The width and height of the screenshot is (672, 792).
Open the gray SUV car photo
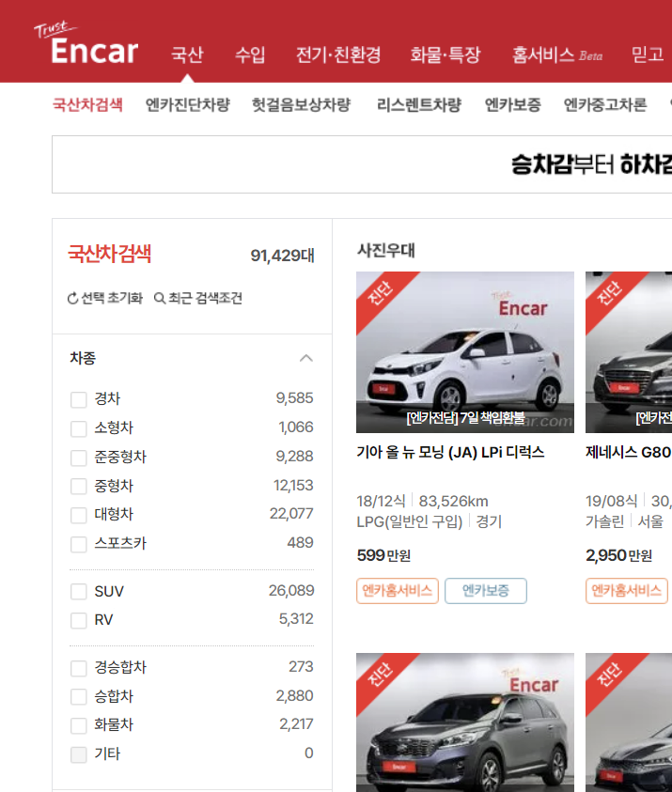pyautogui.click(x=465, y=722)
